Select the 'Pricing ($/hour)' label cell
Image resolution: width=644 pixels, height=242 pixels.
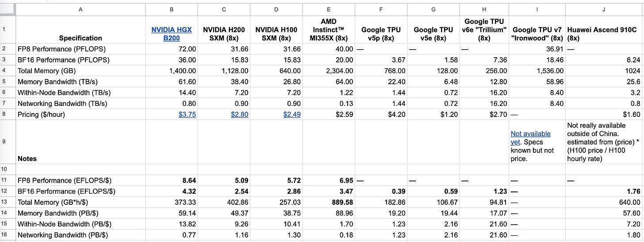(80, 114)
